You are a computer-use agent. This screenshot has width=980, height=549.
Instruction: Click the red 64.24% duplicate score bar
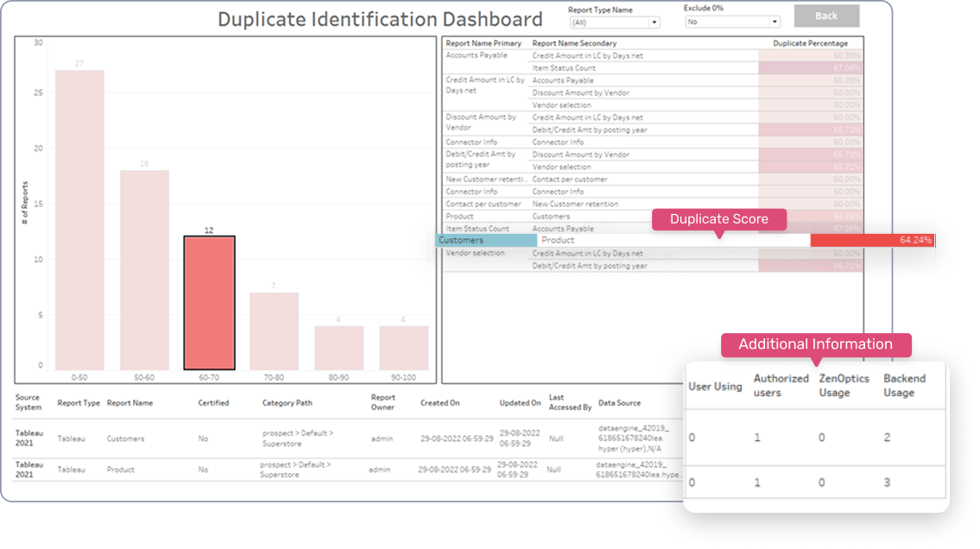click(871, 240)
